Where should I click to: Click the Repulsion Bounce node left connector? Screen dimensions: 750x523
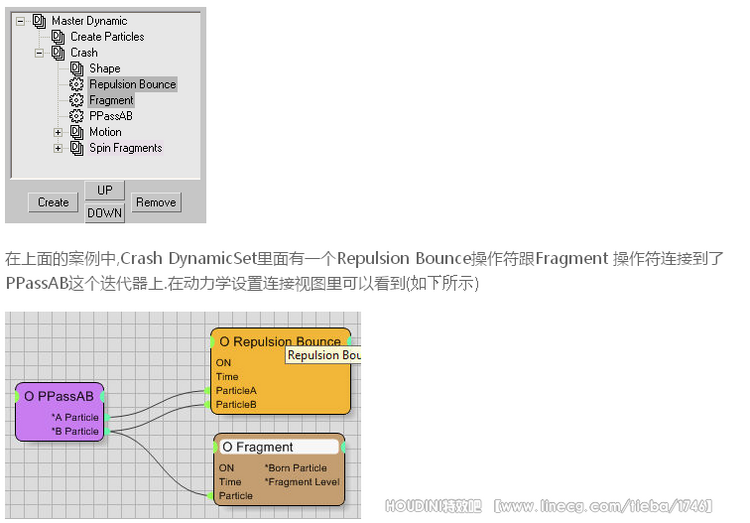212,342
